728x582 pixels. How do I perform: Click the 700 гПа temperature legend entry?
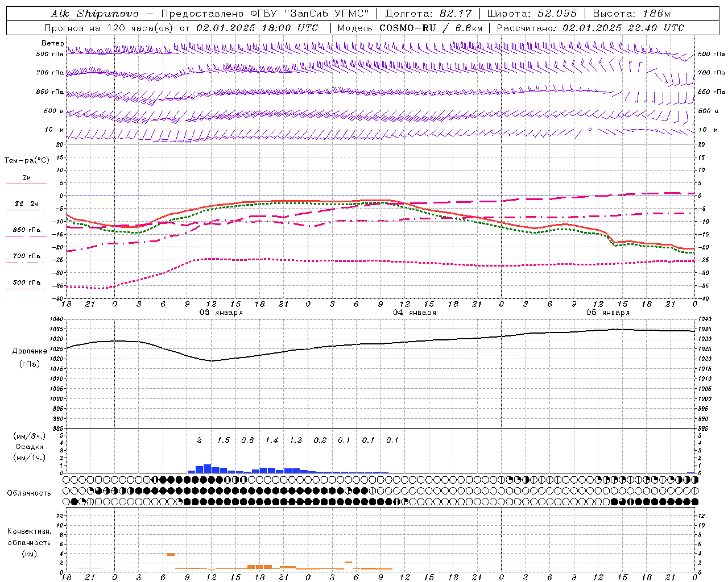[x=27, y=256]
